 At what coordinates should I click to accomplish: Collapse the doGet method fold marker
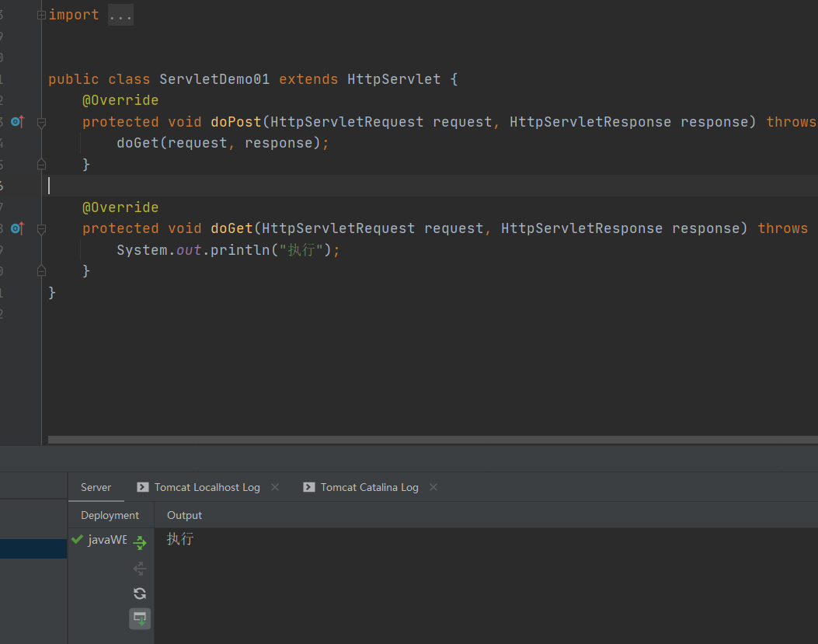coord(41,228)
